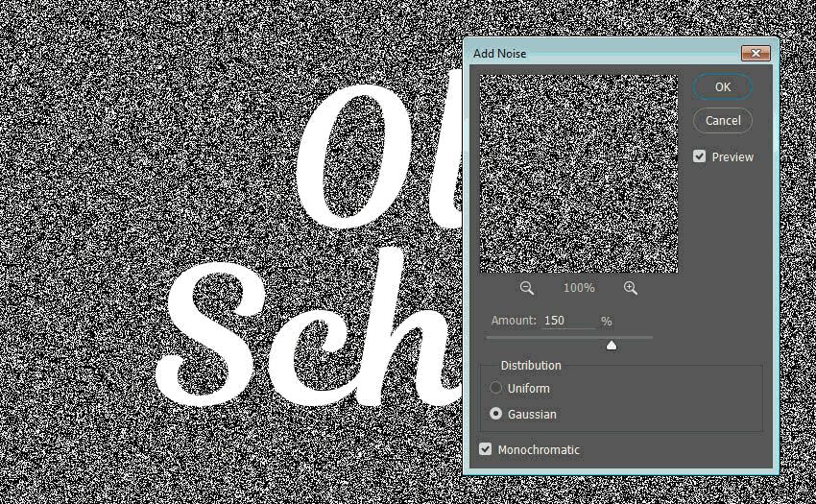The image size is (816, 504).
Task: Click the 100% zoom level text
Action: 579,288
